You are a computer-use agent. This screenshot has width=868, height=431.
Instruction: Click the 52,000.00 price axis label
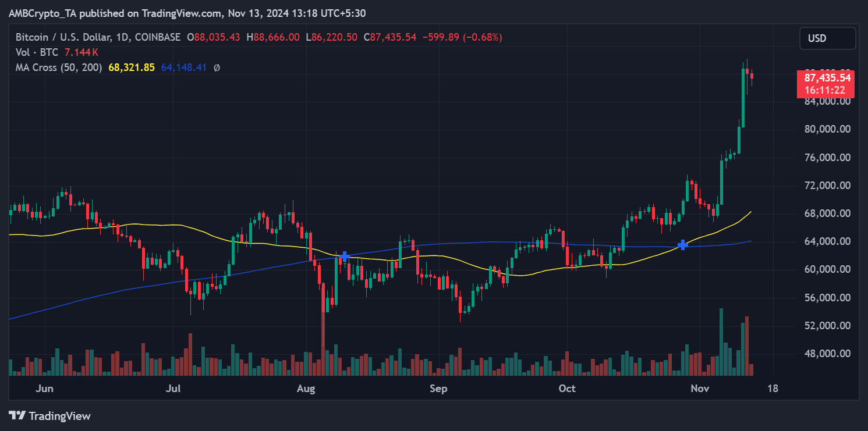827,326
